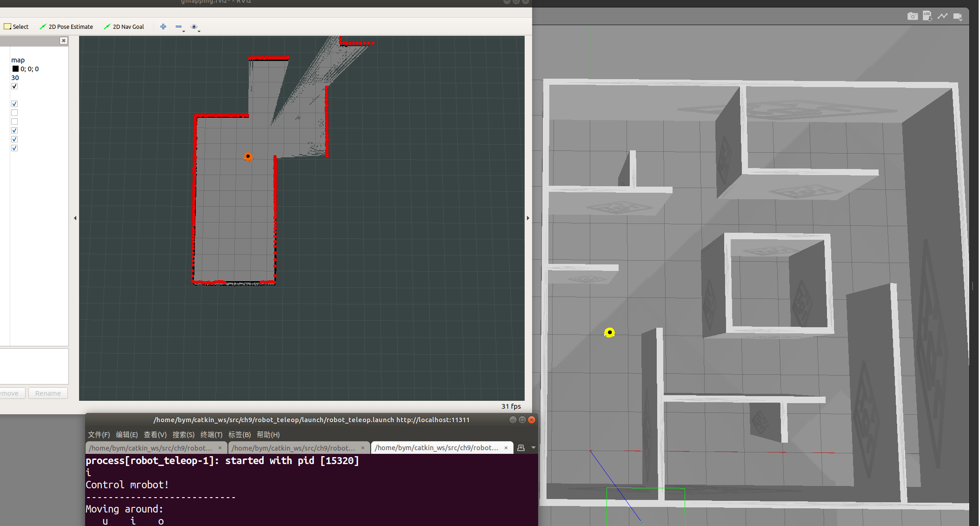Click the blue plus add-tool icon

[x=163, y=27]
